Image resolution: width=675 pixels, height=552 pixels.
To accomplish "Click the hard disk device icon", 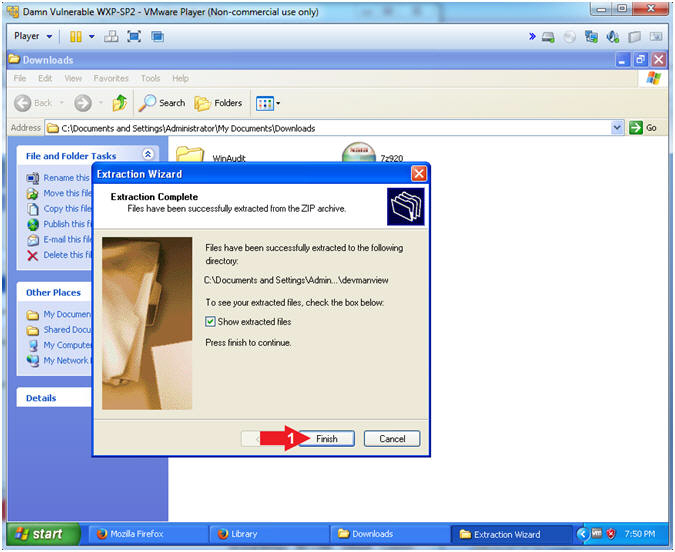I will click(x=548, y=37).
